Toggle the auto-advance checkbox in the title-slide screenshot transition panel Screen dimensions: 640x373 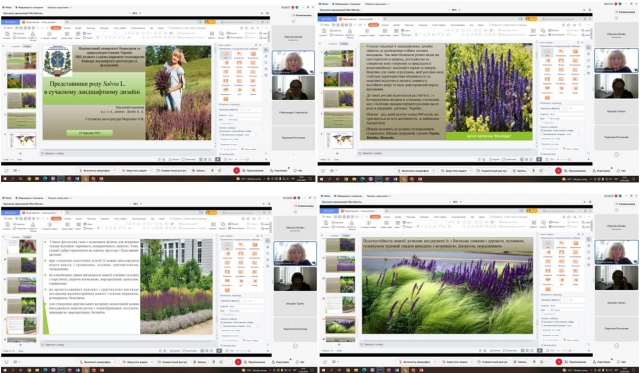(220, 134)
